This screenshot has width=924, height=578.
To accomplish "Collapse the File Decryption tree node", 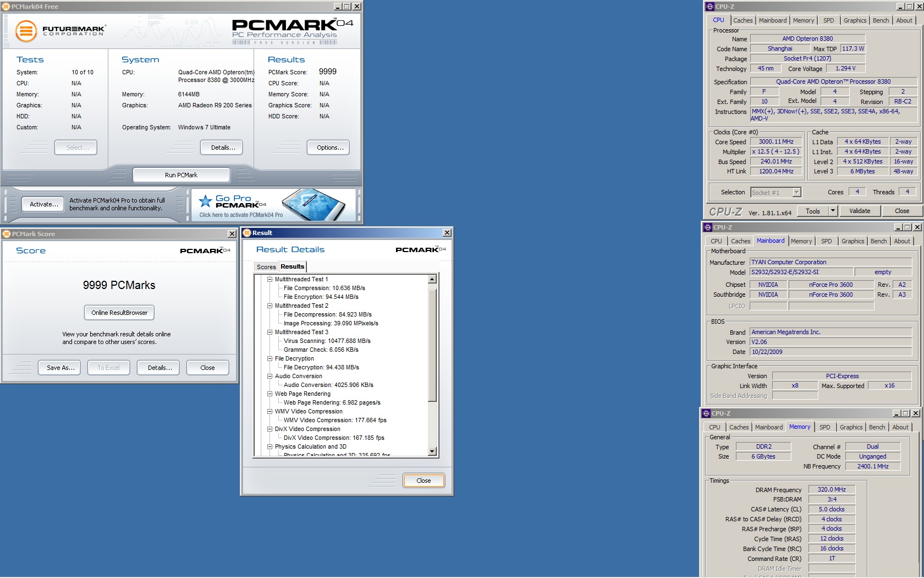I will click(x=270, y=358).
